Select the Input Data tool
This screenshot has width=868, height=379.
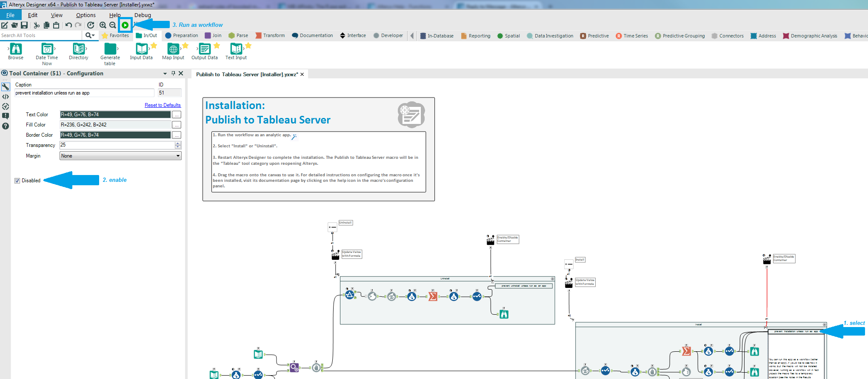pyautogui.click(x=141, y=52)
